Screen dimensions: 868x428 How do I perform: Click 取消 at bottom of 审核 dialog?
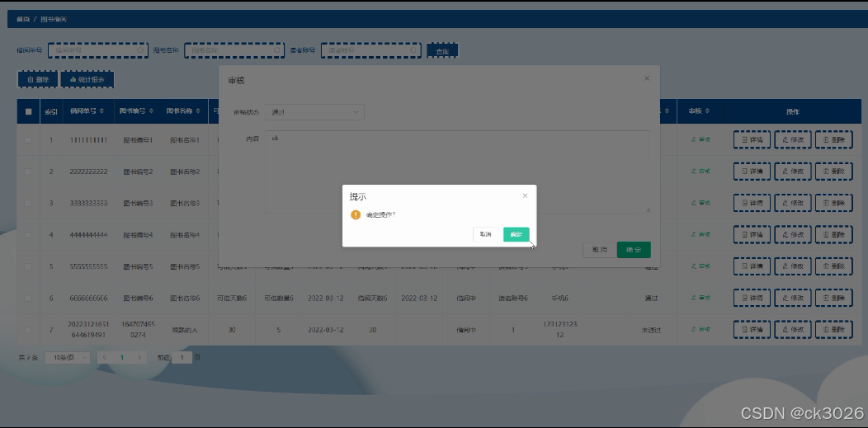point(600,250)
